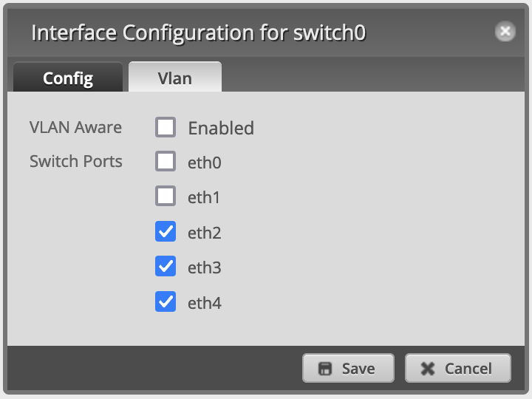Check the eth1 switch port box
The image size is (532, 399).
(x=166, y=196)
